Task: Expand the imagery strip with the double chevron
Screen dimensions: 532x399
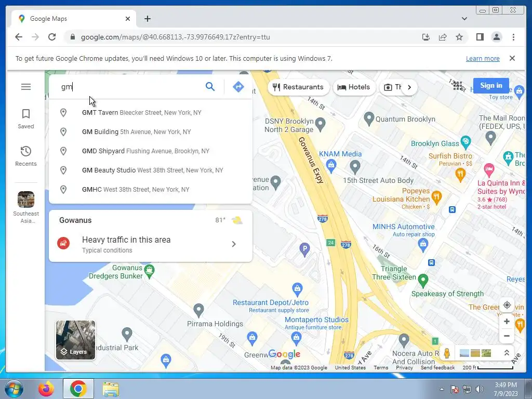Action: click(506, 353)
